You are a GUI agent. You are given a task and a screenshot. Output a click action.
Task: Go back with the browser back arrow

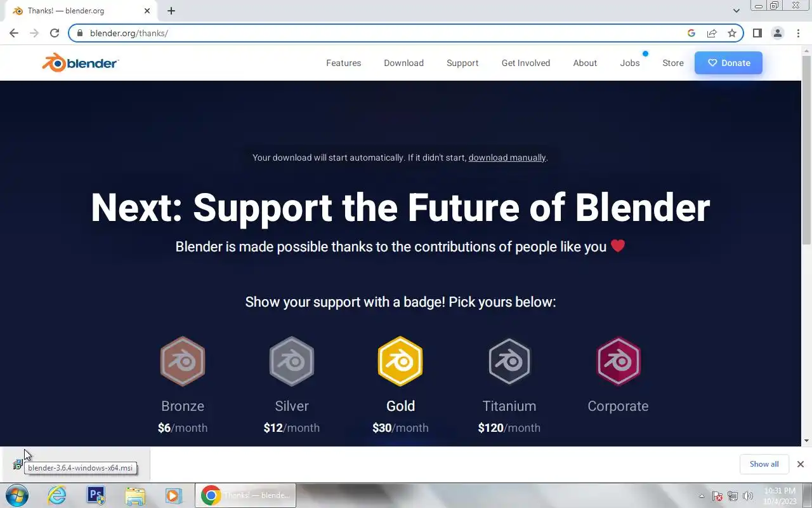[14, 33]
